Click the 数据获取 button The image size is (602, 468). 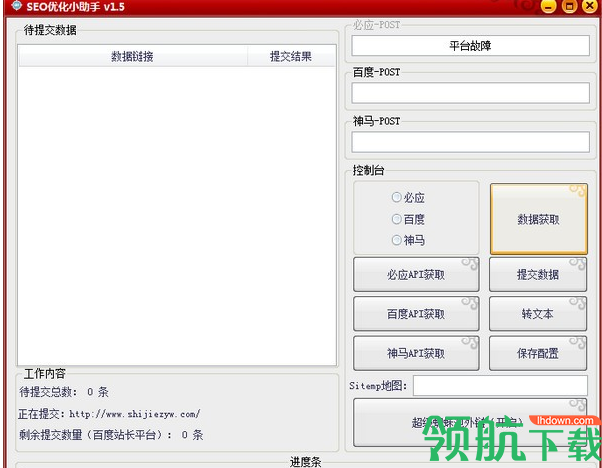[539, 219]
